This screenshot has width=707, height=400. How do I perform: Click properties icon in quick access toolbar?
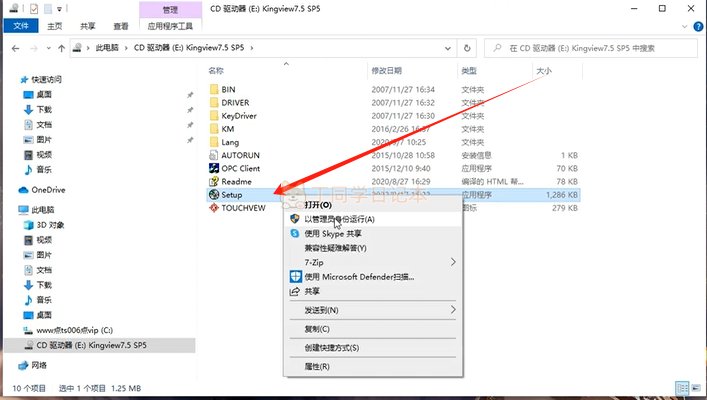pyautogui.click(x=34, y=8)
